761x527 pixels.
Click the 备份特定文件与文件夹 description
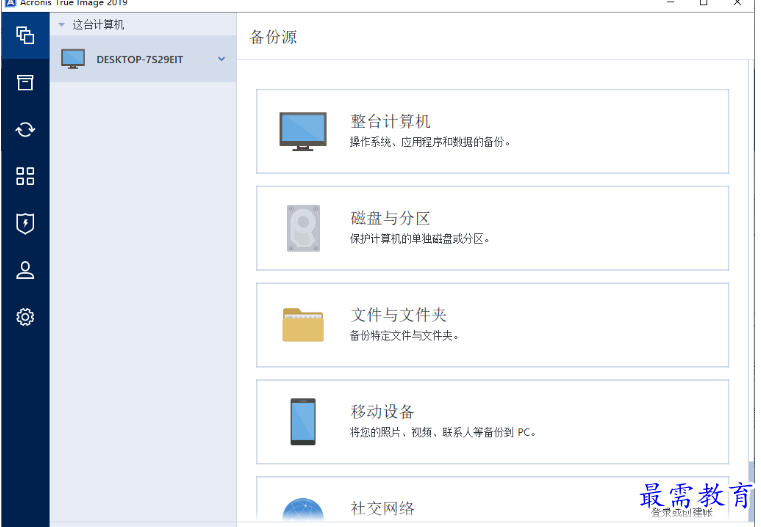click(404, 335)
